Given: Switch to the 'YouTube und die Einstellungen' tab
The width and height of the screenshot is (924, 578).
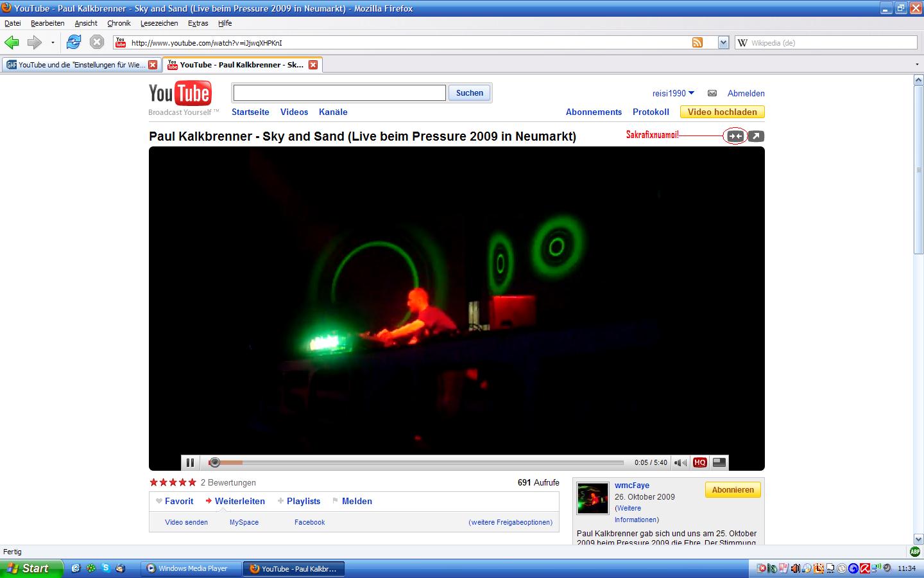Looking at the screenshot, I should coord(81,65).
